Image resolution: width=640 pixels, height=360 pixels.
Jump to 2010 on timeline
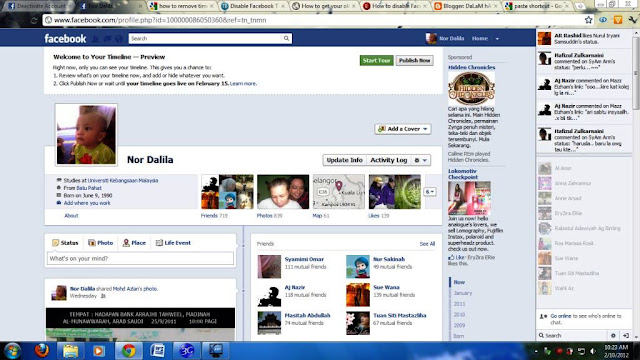click(459, 315)
